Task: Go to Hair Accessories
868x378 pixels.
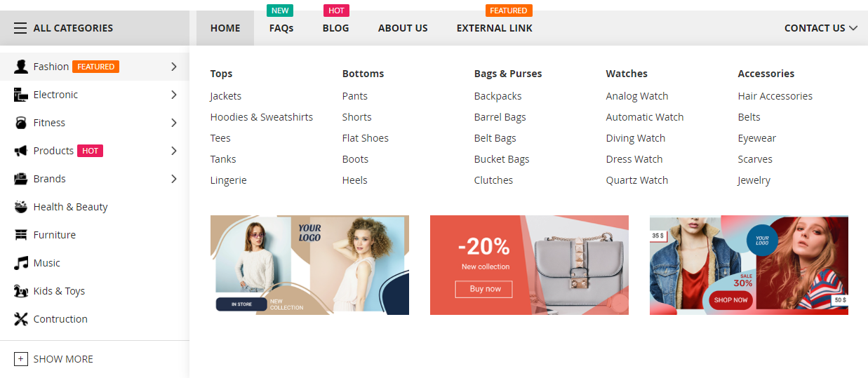Action: (x=775, y=96)
